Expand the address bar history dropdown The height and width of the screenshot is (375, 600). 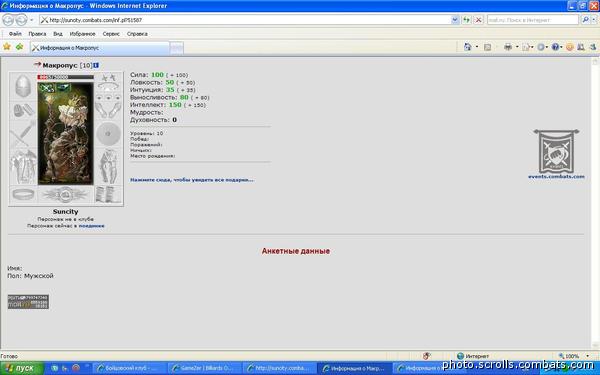455,20
